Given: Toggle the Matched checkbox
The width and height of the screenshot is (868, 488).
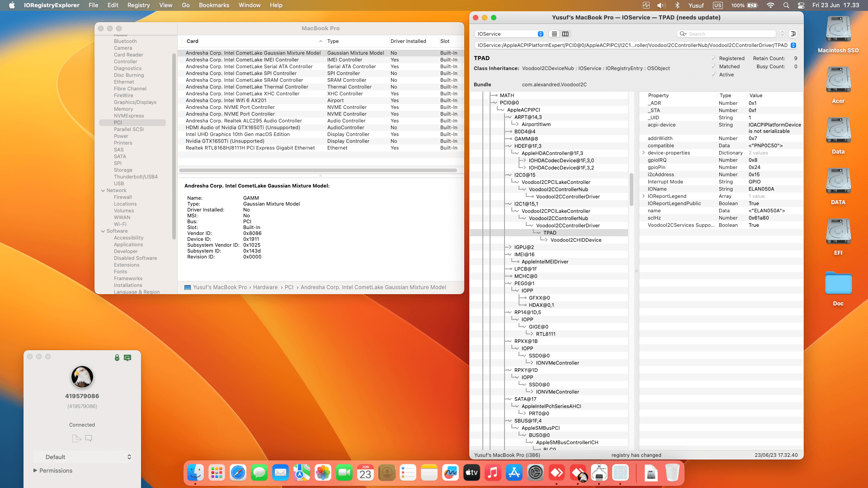Looking at the screenshot, I should coord(713,66).
